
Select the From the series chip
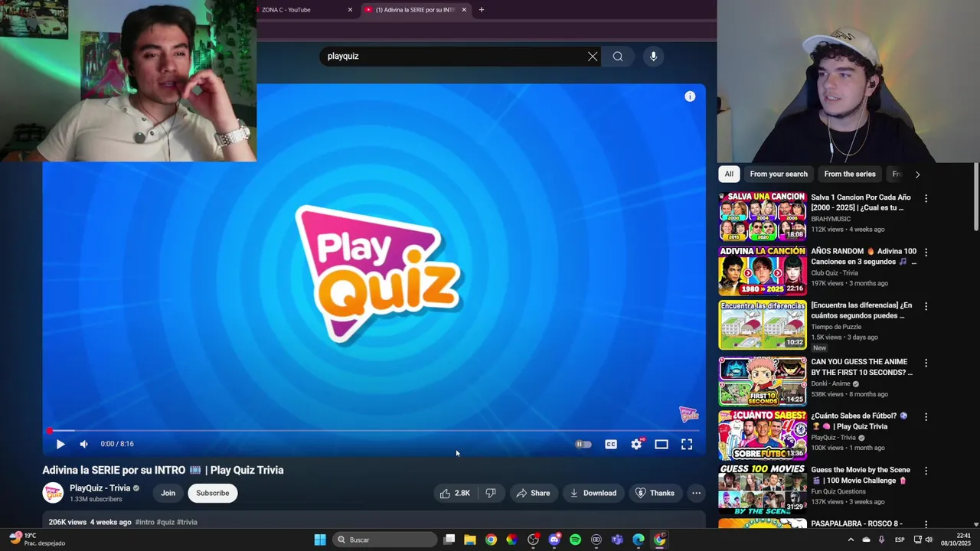[x=850, y=174]
